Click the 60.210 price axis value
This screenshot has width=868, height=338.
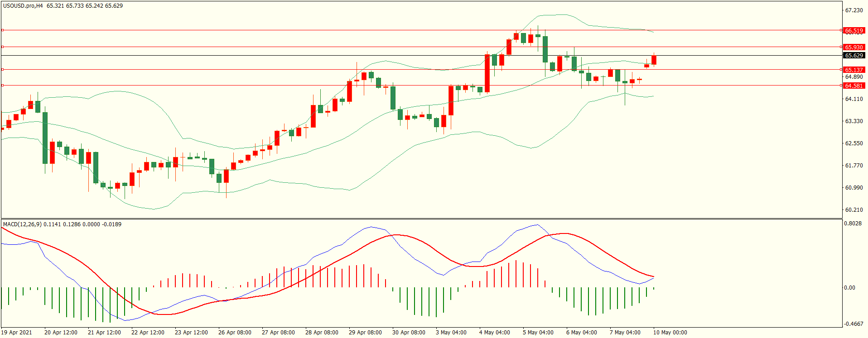(x=854, y=209)
